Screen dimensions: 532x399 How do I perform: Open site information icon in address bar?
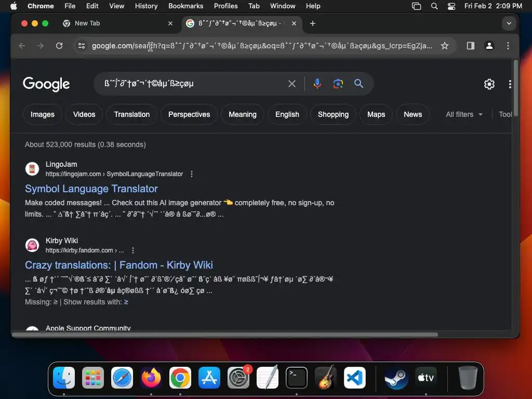[82, 46]
